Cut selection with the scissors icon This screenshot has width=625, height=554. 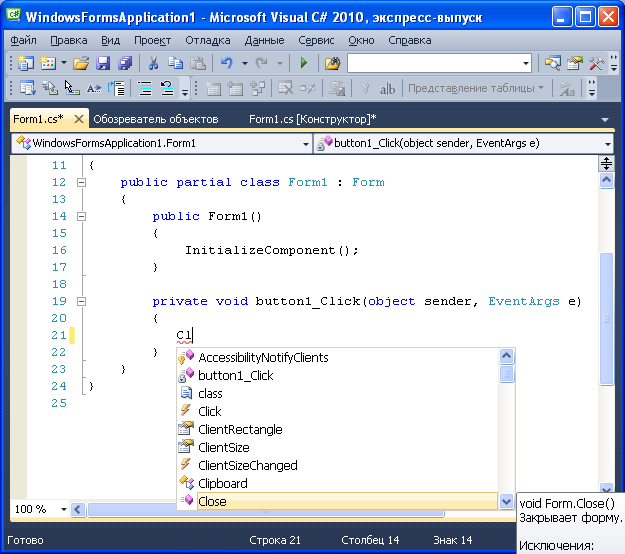153,63
